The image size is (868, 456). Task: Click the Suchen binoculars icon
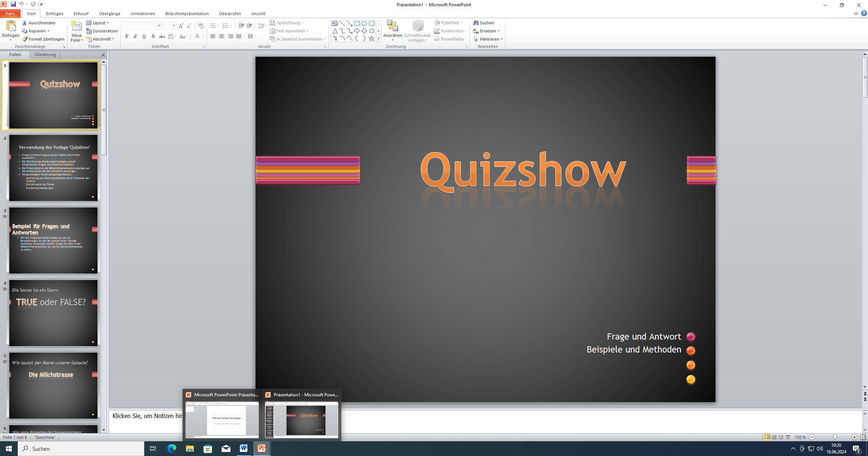(x=476, y=23)
